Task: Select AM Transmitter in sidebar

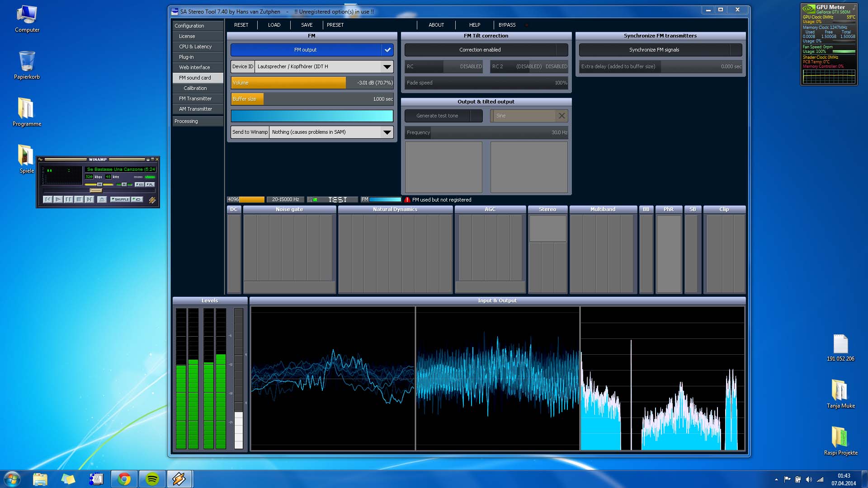Action: [198, 109]
